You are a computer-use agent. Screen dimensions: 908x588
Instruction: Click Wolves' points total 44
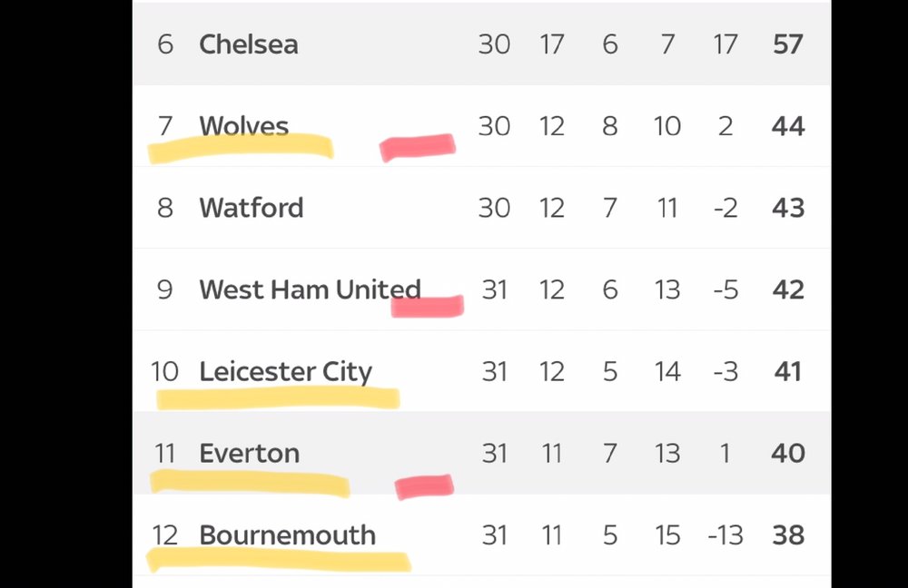click(x=787, y=126)
